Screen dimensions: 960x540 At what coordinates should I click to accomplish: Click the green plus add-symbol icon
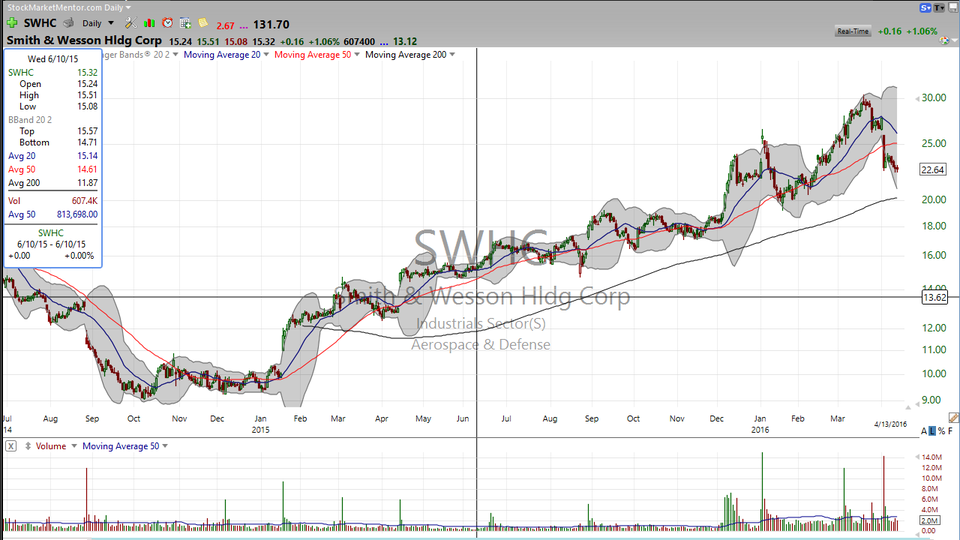pyautogui.click(x=12, y=23)
